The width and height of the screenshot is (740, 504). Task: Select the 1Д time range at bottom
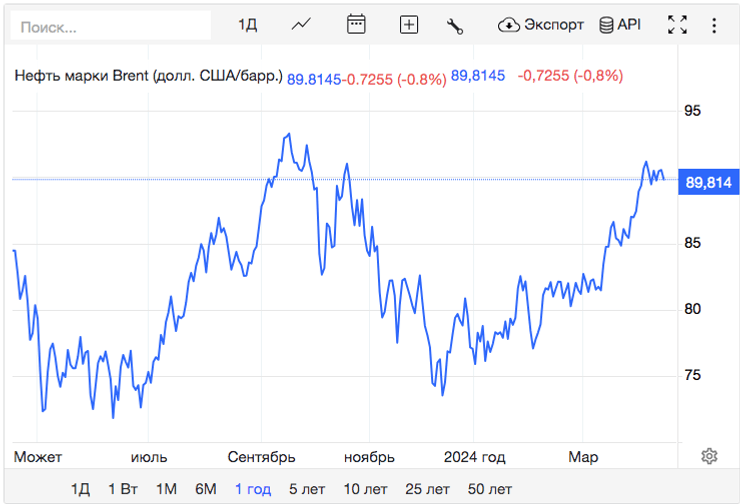point(80,489)
